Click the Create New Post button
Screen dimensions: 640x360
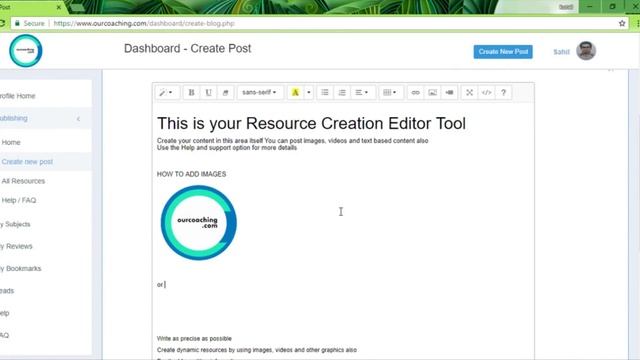tap(503, 52)
